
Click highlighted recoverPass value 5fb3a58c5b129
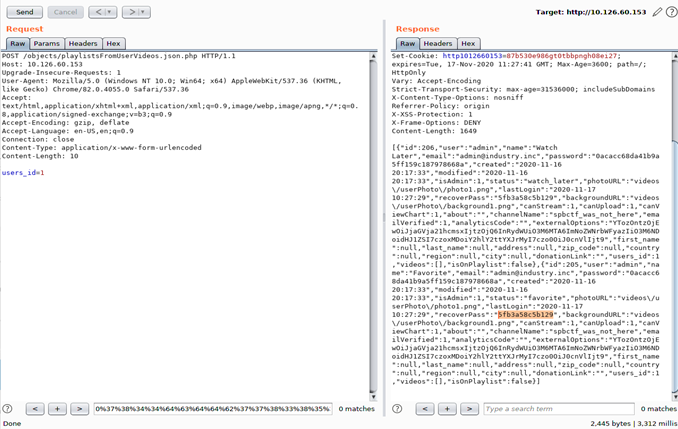[525, 314]
